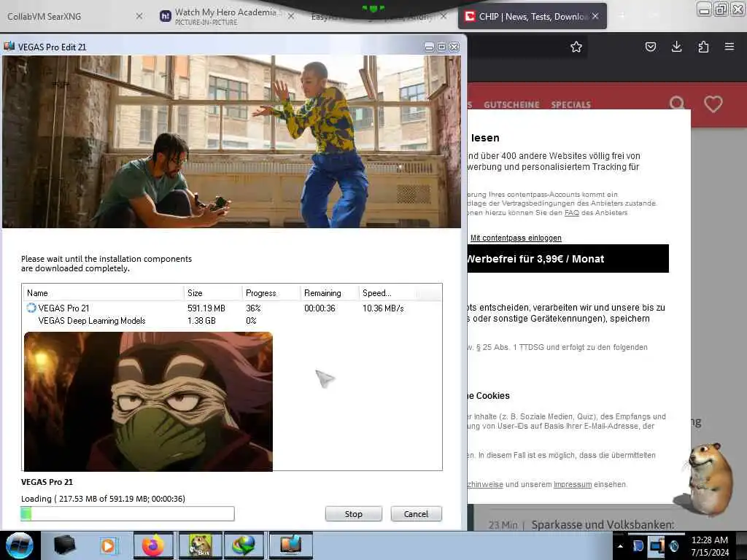The height and width of the screenshot is (560, 747).
Task: Open the media player taskbar icon
Action: click(x=109, y=545)
